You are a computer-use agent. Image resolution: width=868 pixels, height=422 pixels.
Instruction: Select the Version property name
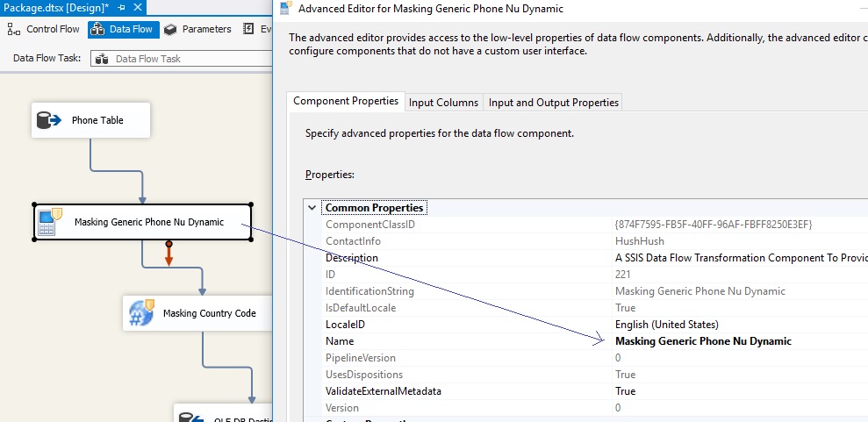(342, 408)
